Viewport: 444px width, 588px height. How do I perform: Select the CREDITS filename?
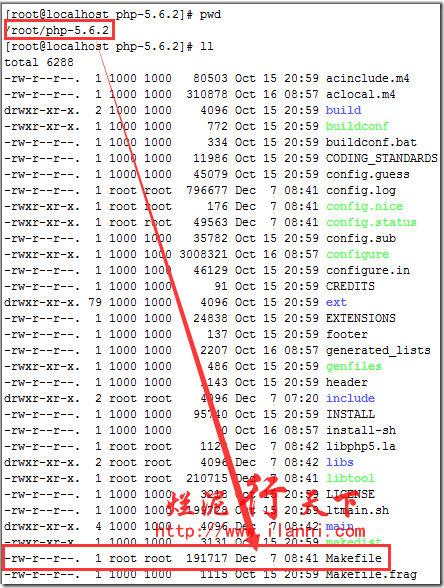[x=350, y=286]
